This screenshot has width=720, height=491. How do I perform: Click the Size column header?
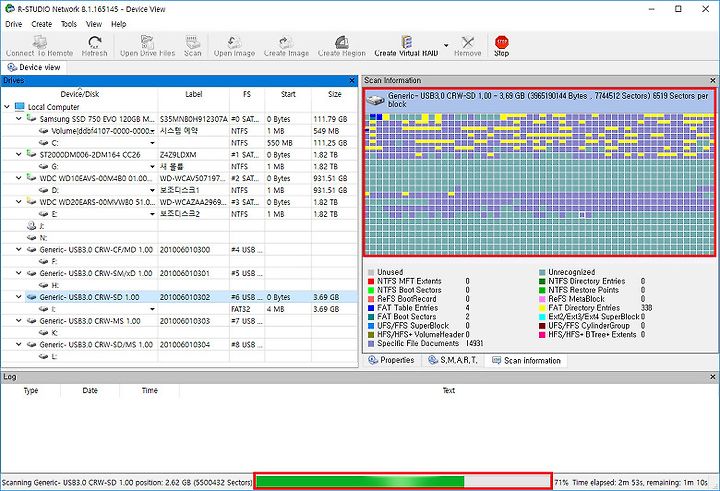coord(334,94)
